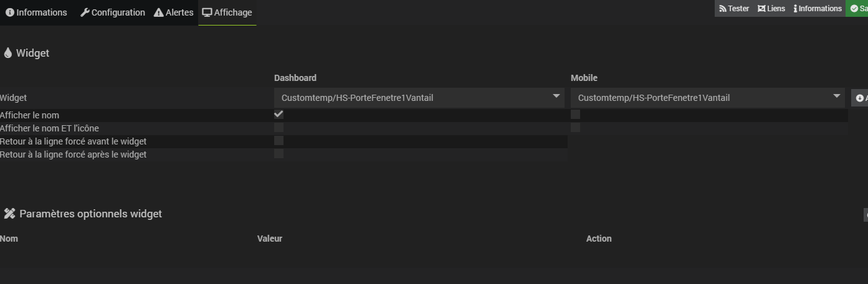Open the Dashboard widget dropdown

(x=419, y=98)
